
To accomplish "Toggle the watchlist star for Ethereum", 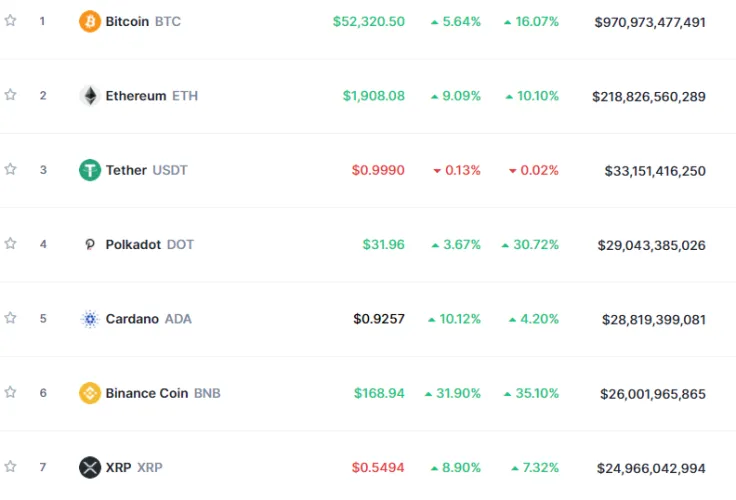I will pos(10,95).
